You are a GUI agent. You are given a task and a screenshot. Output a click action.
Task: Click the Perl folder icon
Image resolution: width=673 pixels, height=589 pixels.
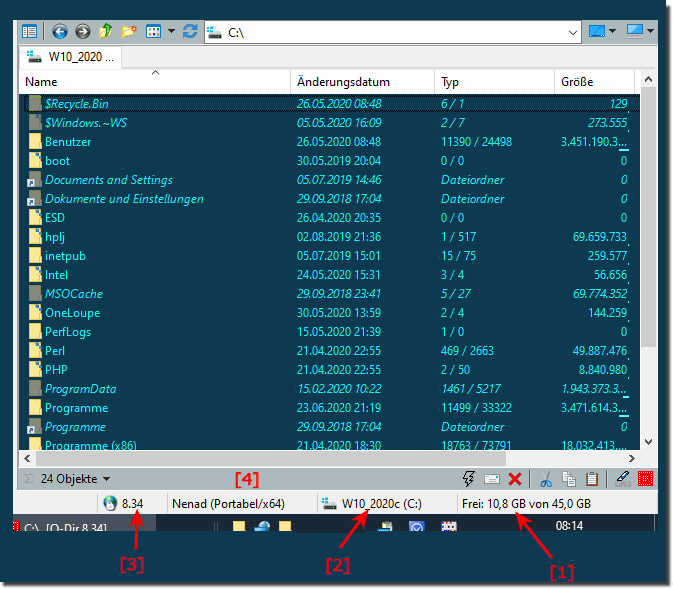tap(35, 351)
